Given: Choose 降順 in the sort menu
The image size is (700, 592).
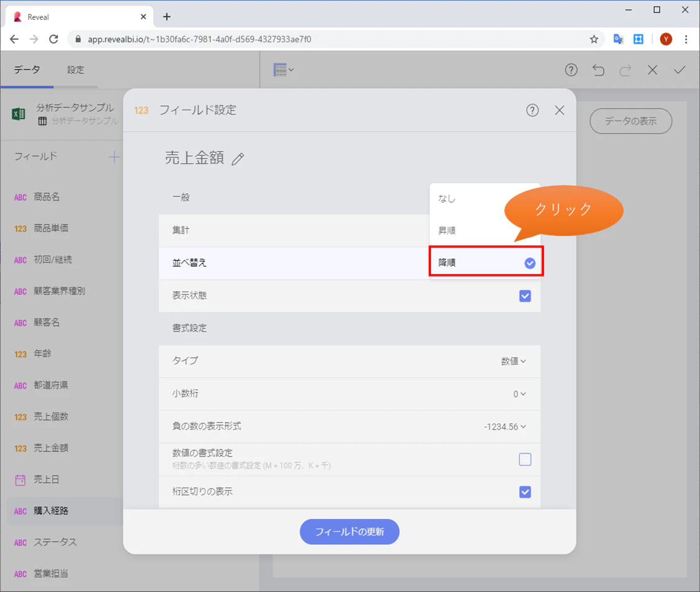Looking at the screenshot, I should coord(486,263).
